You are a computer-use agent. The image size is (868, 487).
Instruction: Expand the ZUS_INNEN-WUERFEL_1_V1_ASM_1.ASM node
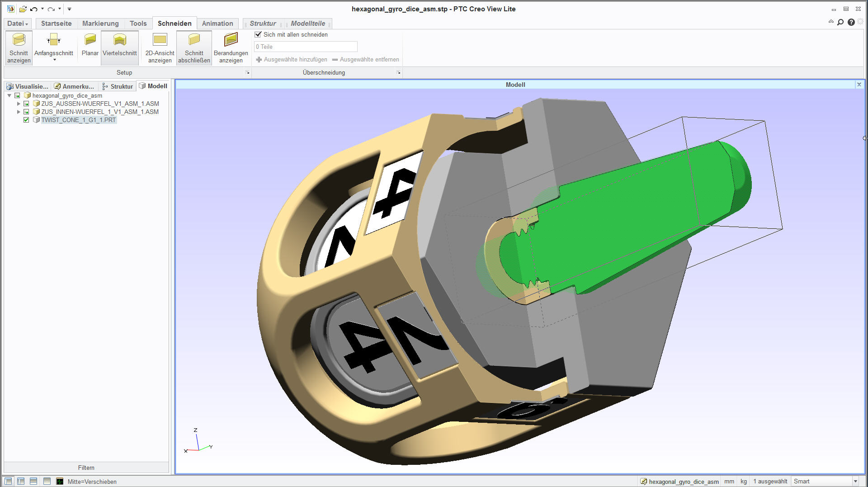19,112
